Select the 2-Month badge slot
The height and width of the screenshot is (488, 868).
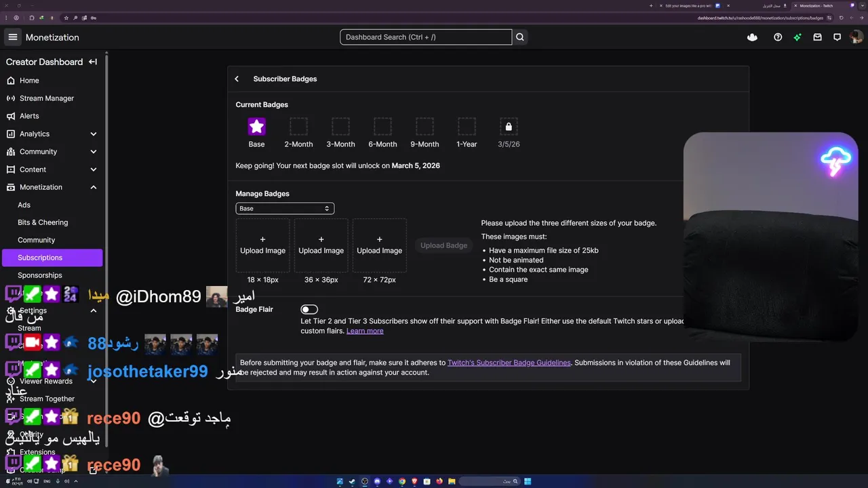pyautogui.click(x=298, y=127)
